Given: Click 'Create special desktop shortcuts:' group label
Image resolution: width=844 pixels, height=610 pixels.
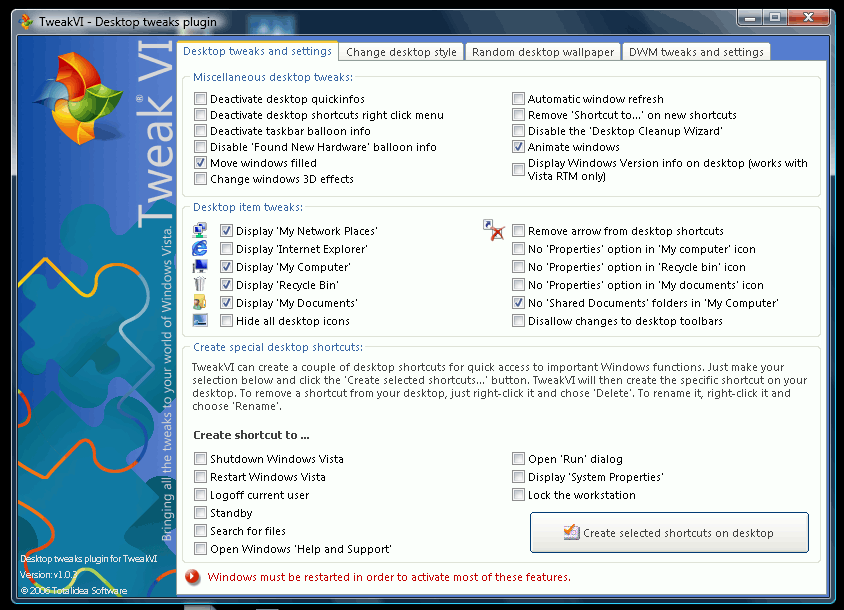Looking at the screenshot, I should tap(278, 347).
